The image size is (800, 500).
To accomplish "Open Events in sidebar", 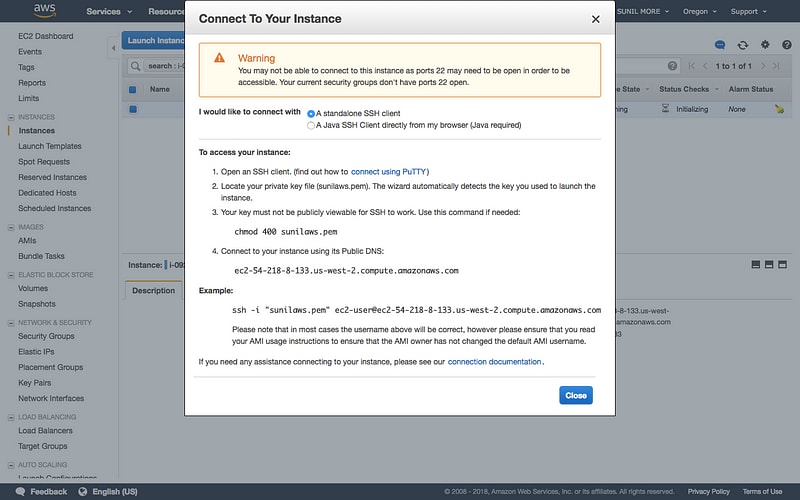I will 30,52.
